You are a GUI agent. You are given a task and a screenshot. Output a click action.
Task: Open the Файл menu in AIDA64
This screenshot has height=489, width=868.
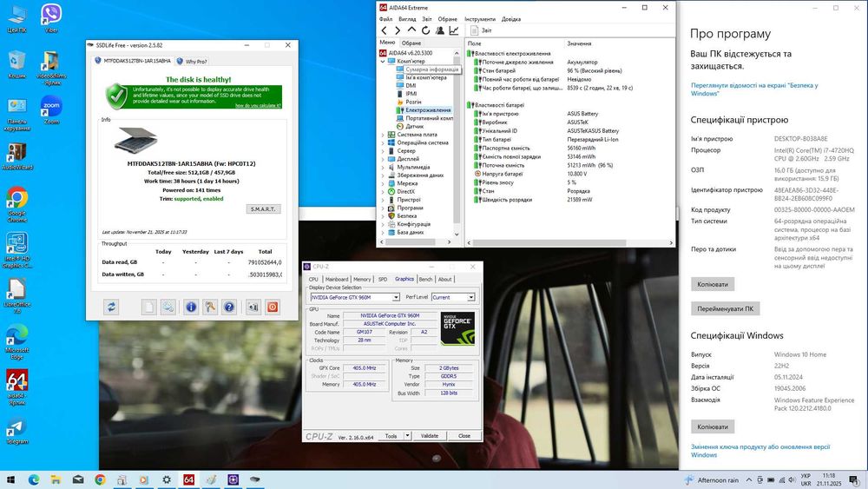(385, 19)
